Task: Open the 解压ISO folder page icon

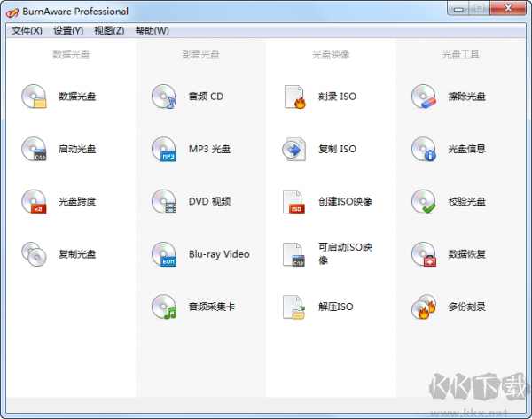Action: [293, 307]
